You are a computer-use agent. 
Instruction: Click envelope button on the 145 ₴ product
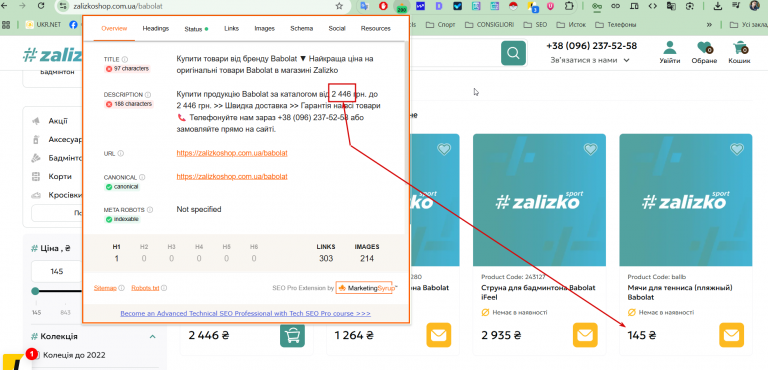point(731,335)
